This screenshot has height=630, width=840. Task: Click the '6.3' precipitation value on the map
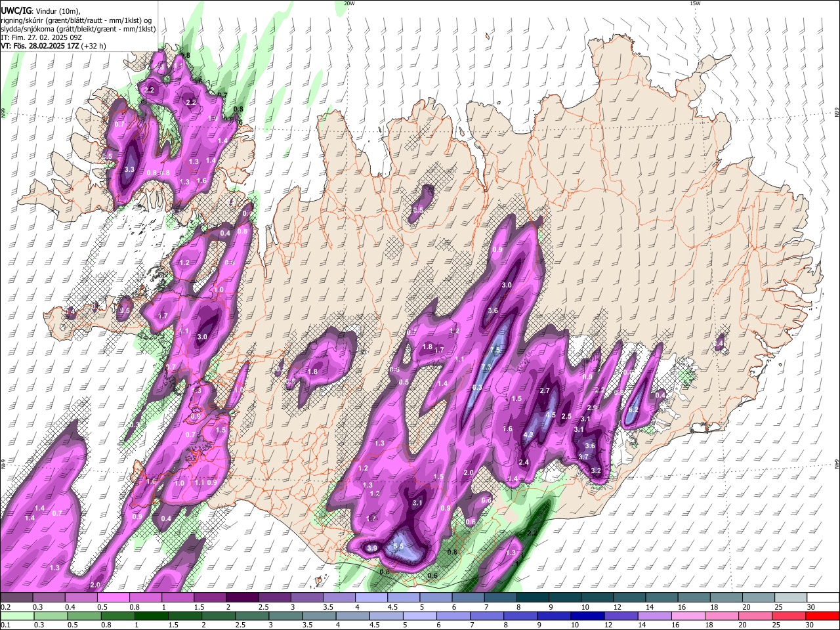coord(477,388)
